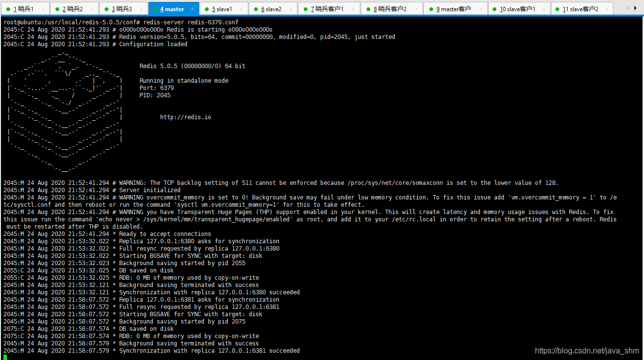Click 'Redis 5.0.5 (00000000/0) 64 bit' text
This screenshot has height=360, width=644.
coord(192,66)
